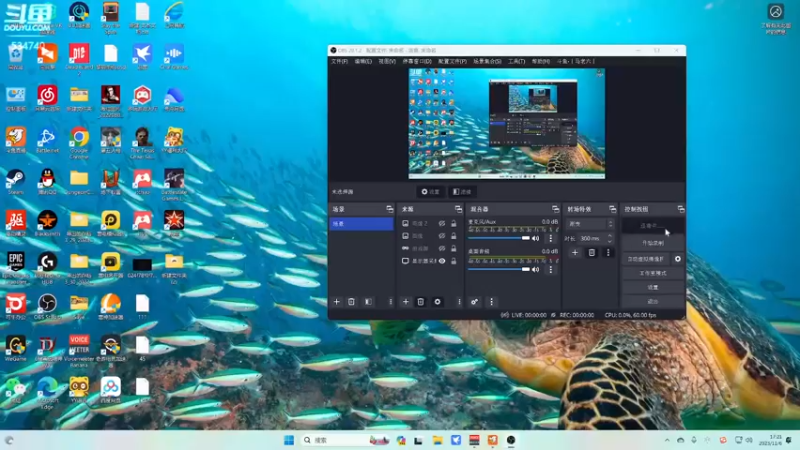This screenshot has height=450, width=800.
Task: Undock the Audio Mixer panel using its popout icon
Action: (x=554, y=209)
